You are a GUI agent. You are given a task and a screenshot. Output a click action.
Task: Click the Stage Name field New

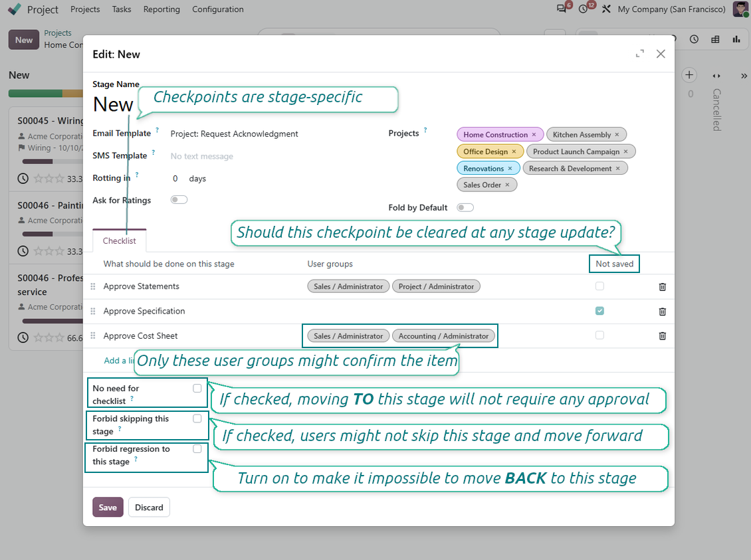point(114,104)
